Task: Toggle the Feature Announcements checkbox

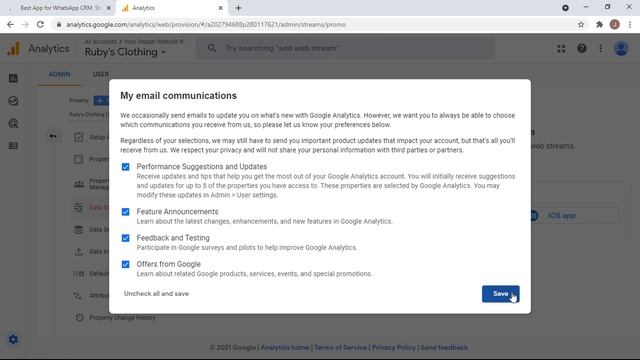Action: tap(126, 212)
